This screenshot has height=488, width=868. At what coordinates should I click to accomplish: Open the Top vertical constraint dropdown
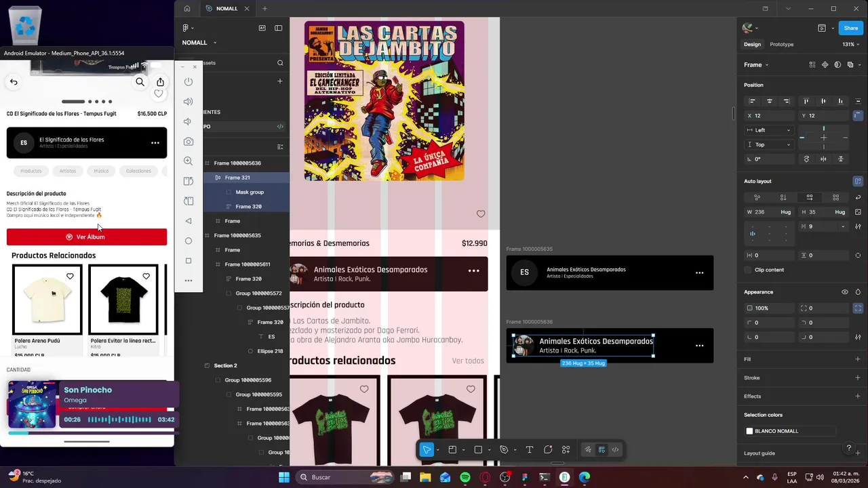point(768,144)
